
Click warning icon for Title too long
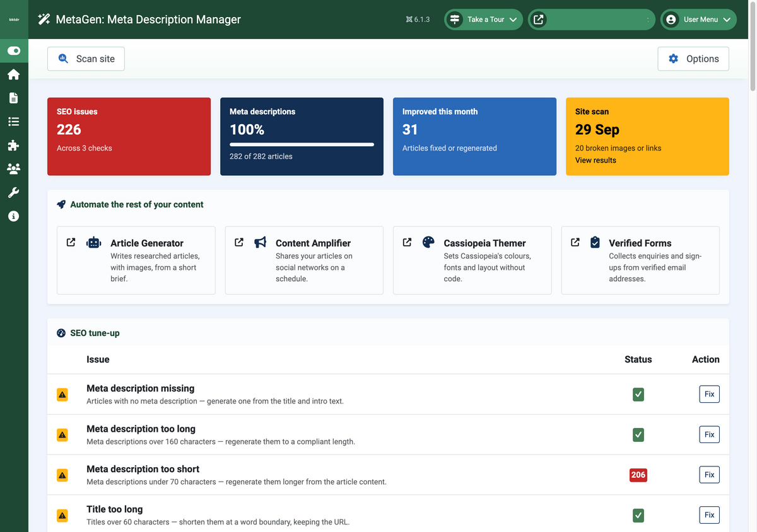[62, 516]
